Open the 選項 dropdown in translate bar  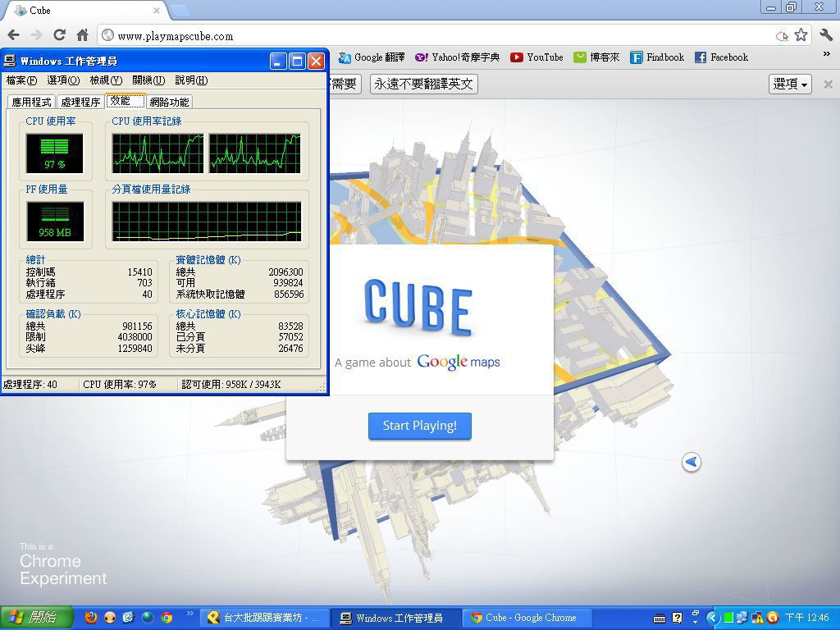[x=790, y=84]
